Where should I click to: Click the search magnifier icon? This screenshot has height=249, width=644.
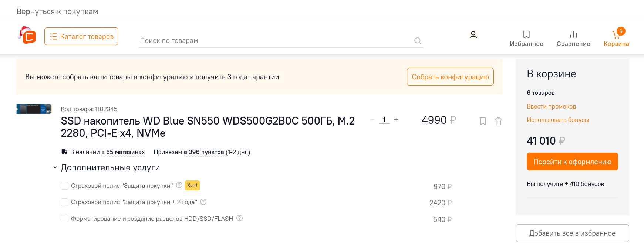(418, 41)
